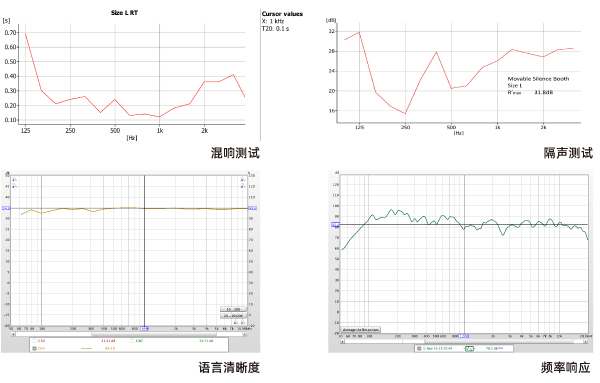Toggle the frequency response measurement trace checkbox
600x383 pixels.
click(x=419, y=349)
